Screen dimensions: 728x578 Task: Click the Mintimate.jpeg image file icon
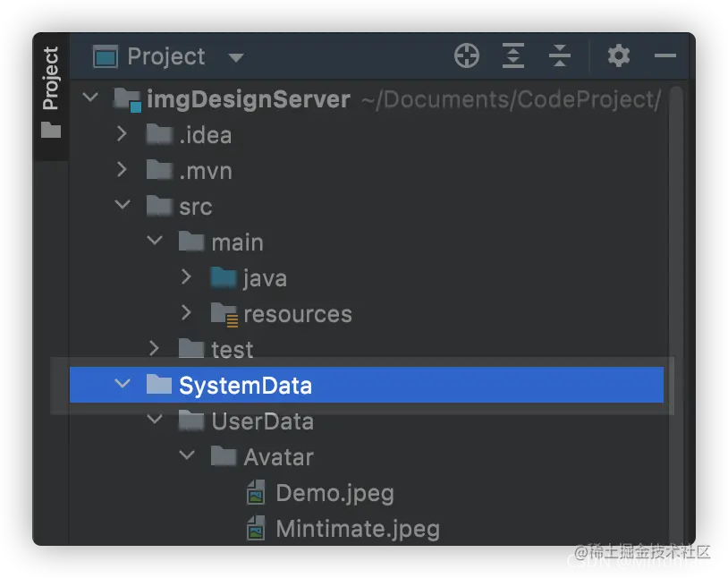pos(256,528)
